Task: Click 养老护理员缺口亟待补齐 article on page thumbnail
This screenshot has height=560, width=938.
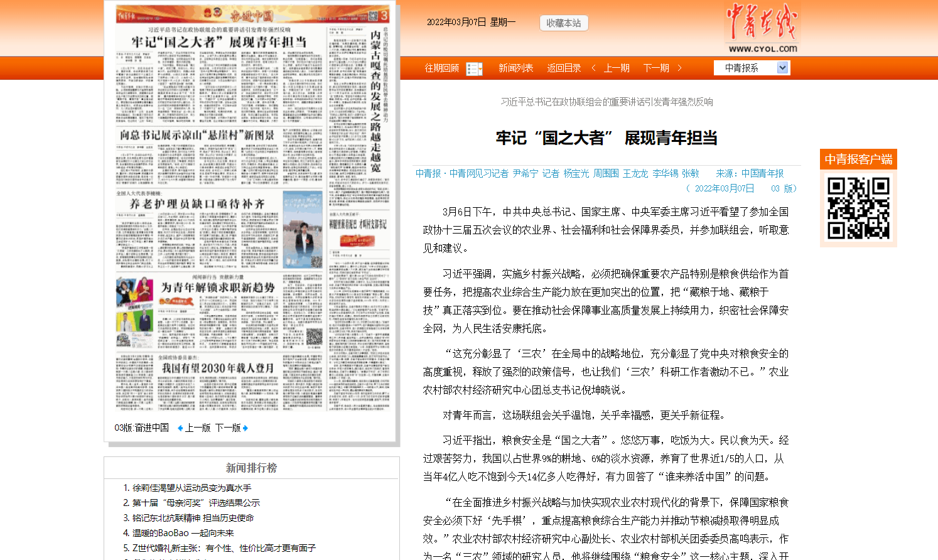Action: [x=197, y=204]
